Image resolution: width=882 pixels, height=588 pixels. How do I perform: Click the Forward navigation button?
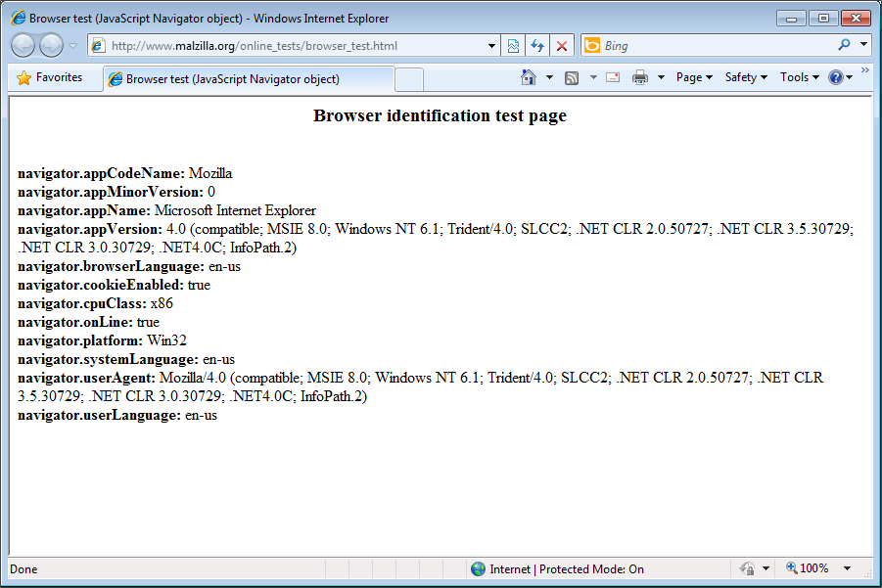tap(51, 46)
